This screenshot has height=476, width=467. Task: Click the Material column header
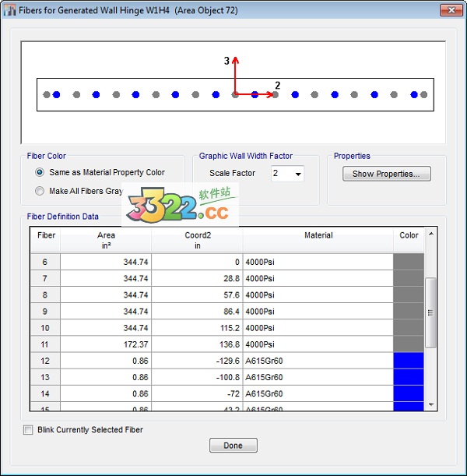coord(318,235)
